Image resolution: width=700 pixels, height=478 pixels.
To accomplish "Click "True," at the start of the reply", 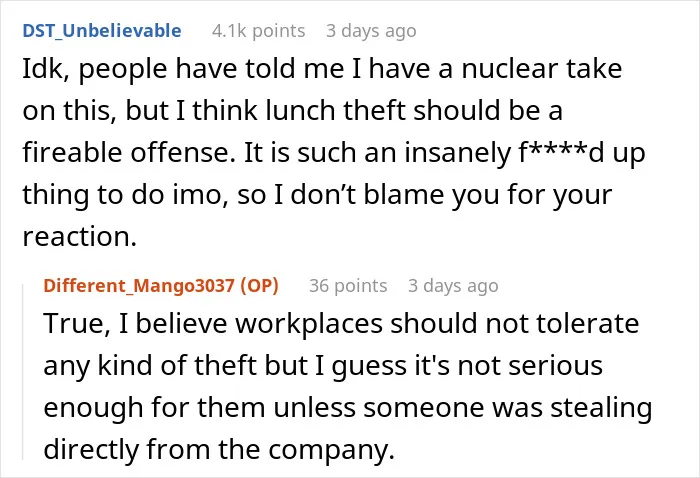I will tap(77, 324).
